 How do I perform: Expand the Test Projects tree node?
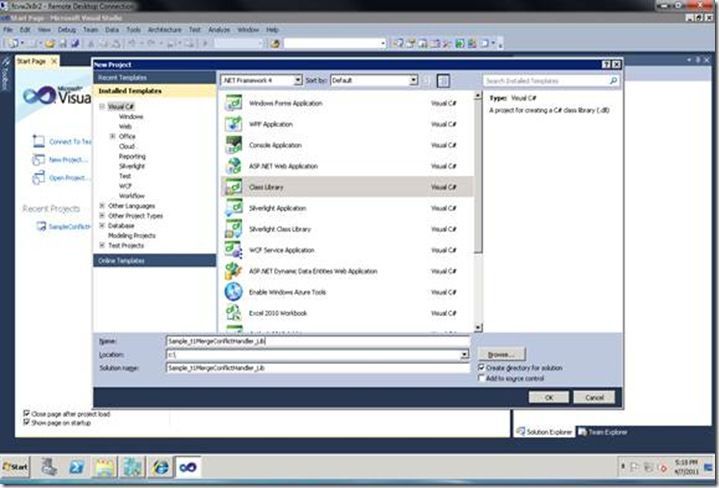tap(102, 245)
